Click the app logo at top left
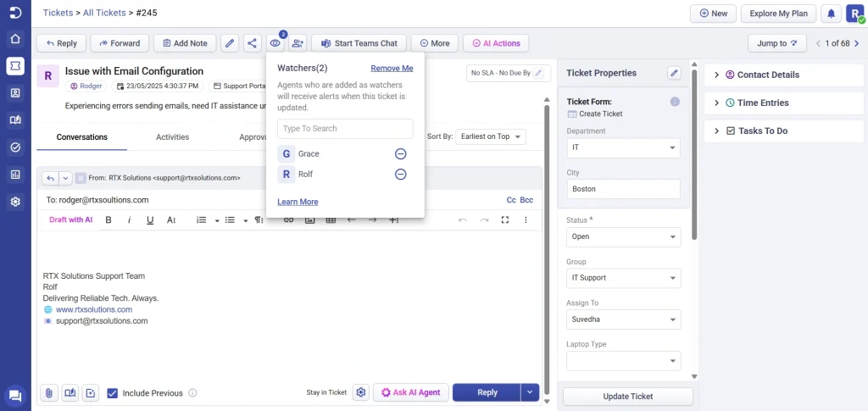This screenshot has height=411, width=868. point(15,13)
